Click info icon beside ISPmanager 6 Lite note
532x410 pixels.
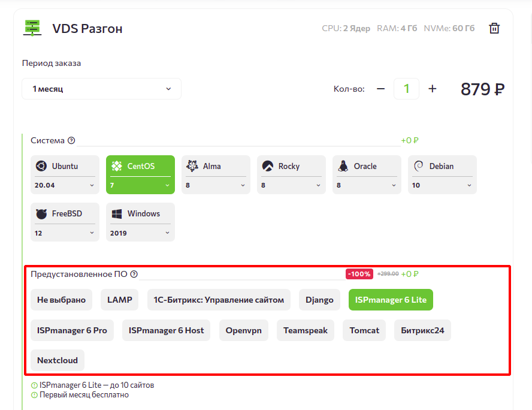click(x=34, y=385)
